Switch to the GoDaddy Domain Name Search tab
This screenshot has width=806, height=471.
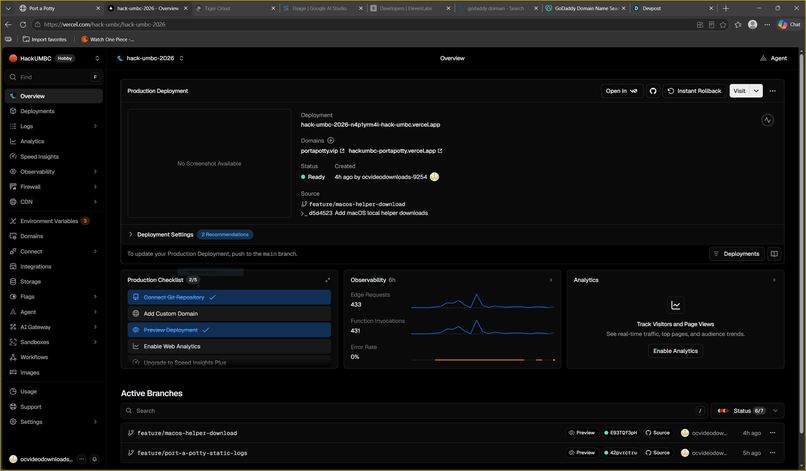pyautogui.click(x=585, y=8)
